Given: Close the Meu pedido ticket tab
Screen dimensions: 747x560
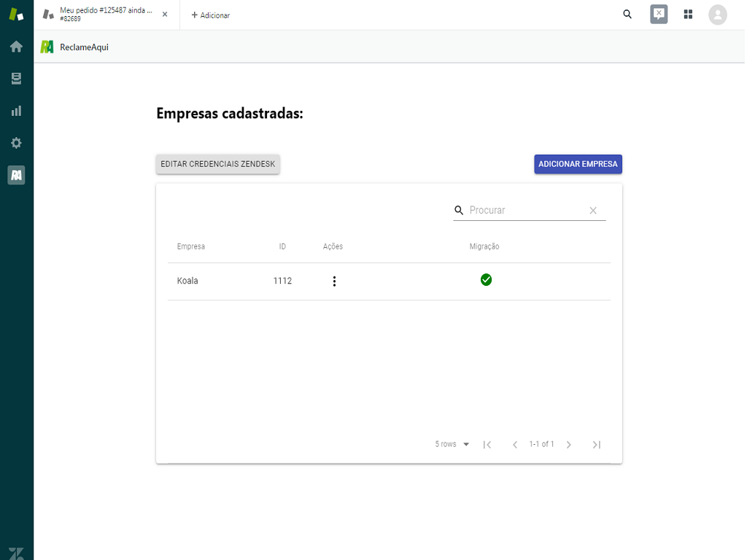Looking at the screenshot, I should click(x=165, y=15).
